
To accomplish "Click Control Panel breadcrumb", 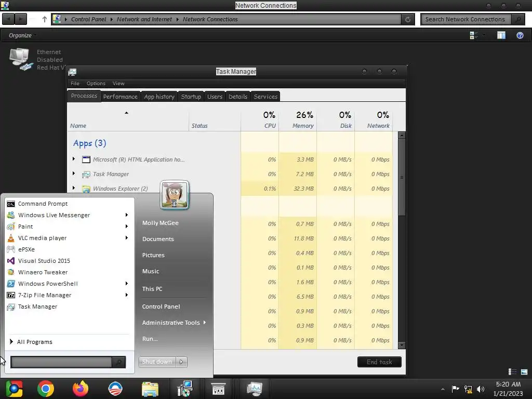I will 88,19.
